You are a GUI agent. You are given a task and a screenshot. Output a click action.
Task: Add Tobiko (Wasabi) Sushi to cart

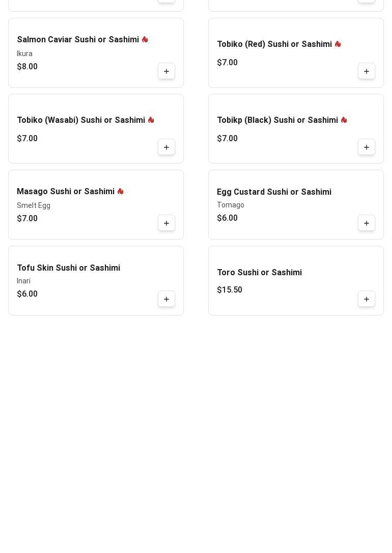[x=166, y=147]
